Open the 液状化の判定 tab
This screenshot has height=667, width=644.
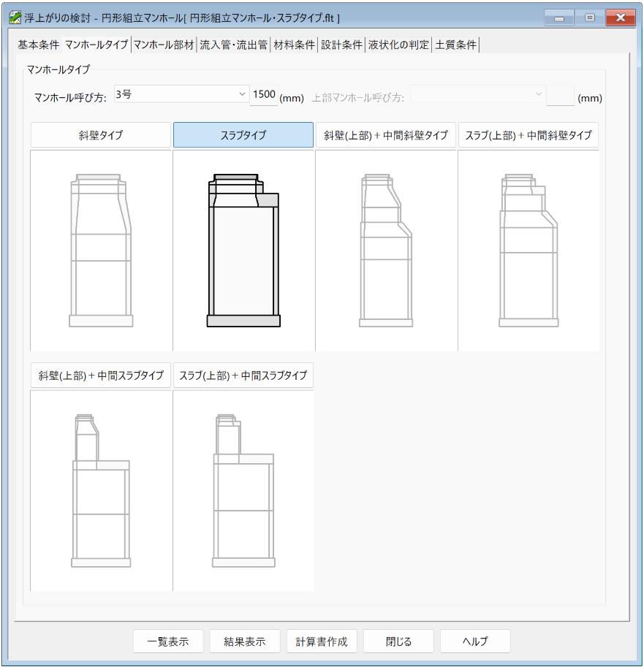tap(398, 45)
